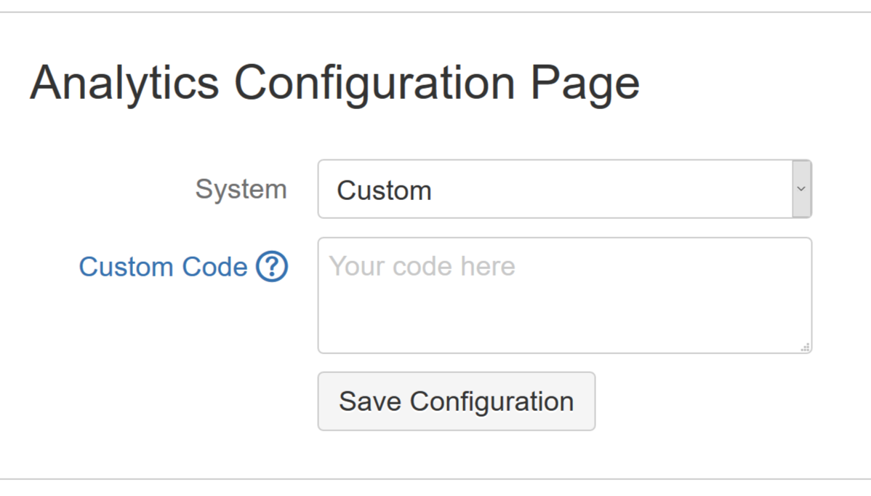
Task: Click the System field label
Action: (x=240, y=189)
